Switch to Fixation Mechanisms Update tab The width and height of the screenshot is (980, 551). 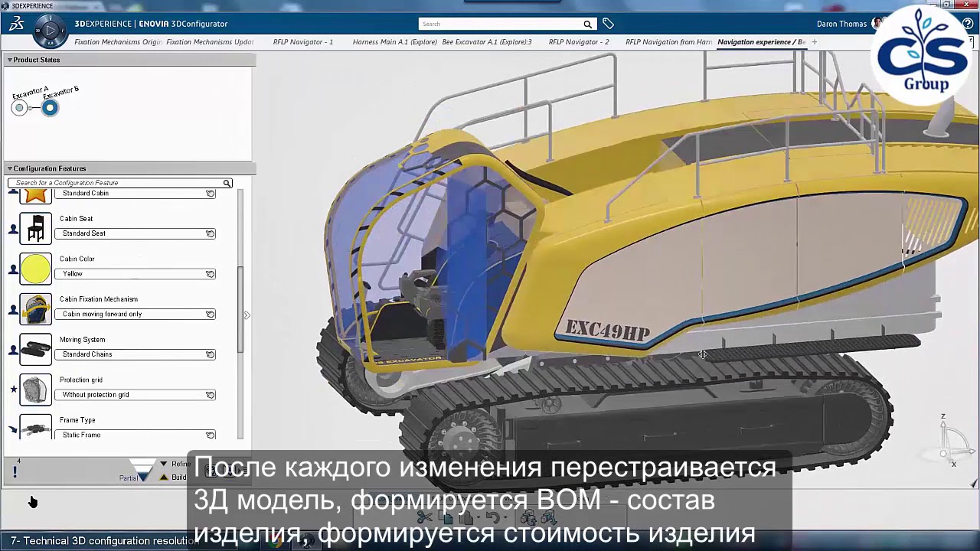point(210,42)
